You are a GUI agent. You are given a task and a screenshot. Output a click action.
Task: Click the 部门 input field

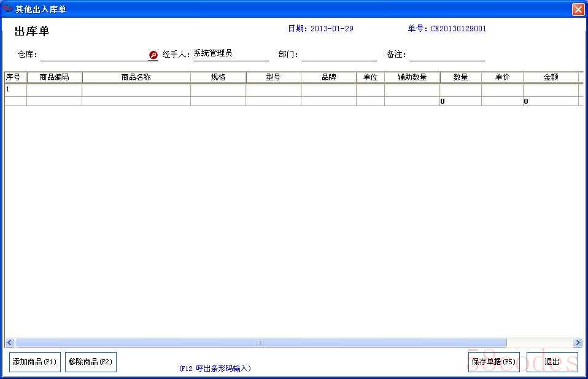tap(339, 55)
